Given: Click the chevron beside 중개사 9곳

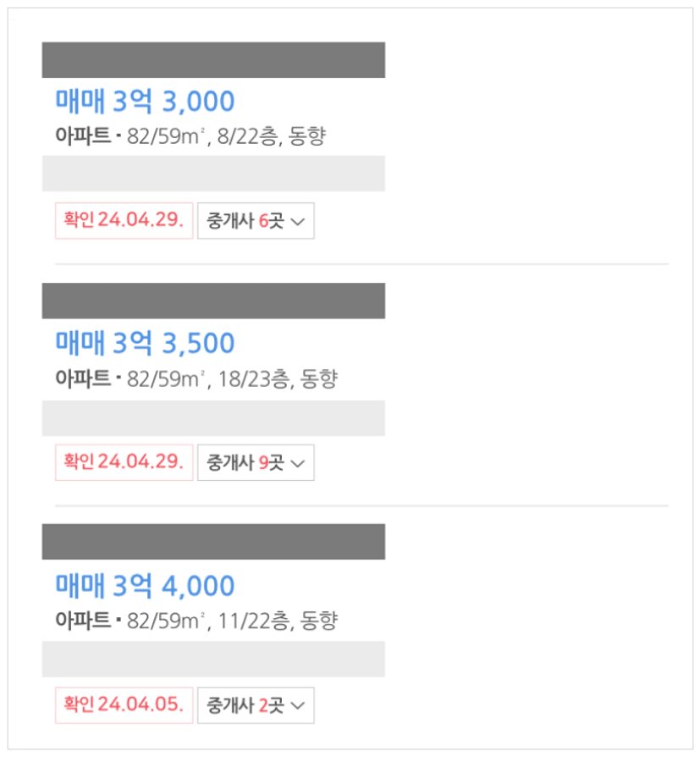Looking at the screenshot, I should click(x=298, y=463).
